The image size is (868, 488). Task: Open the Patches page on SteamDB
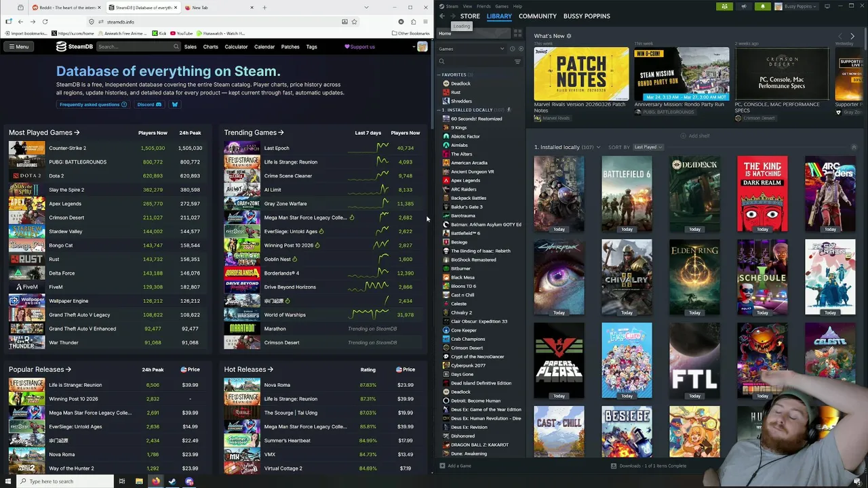[x=290, y=47]
